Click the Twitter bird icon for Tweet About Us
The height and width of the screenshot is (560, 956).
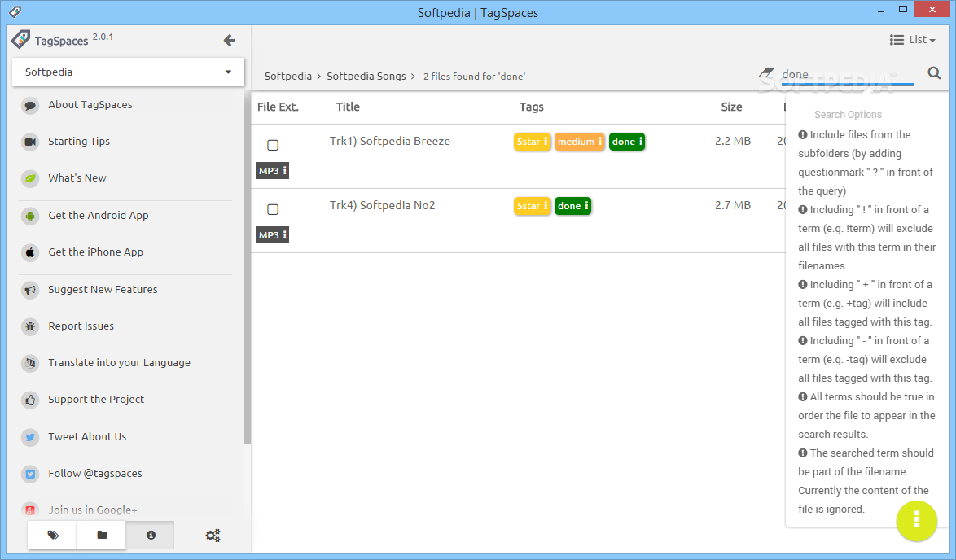tap(30, 438)
